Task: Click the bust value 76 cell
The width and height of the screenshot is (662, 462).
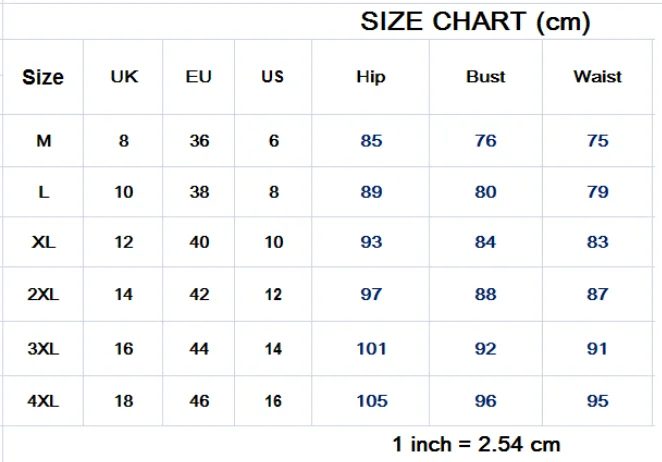Action: point(486,141)
